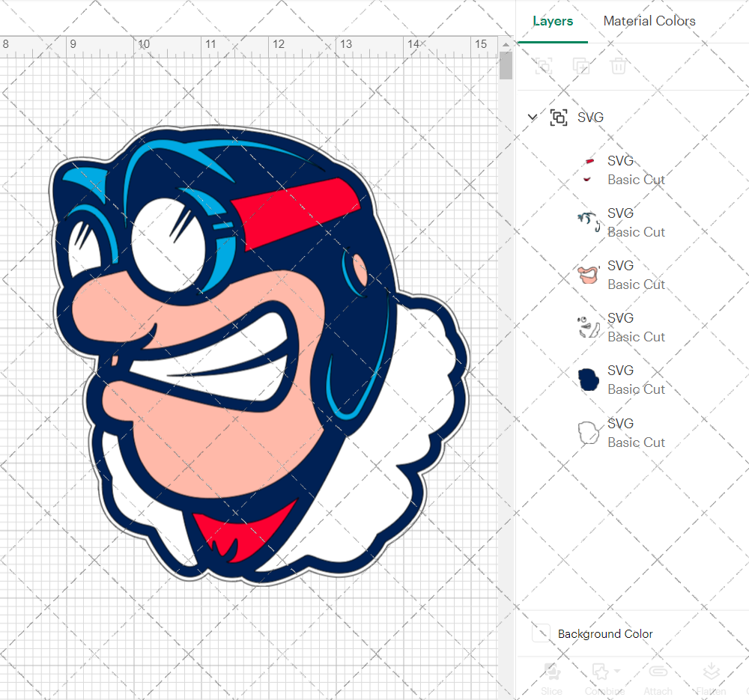Switch to the Layers tab
Image resolution: width=749 pixels, height=700 pixels.
[x=553, y=21]
